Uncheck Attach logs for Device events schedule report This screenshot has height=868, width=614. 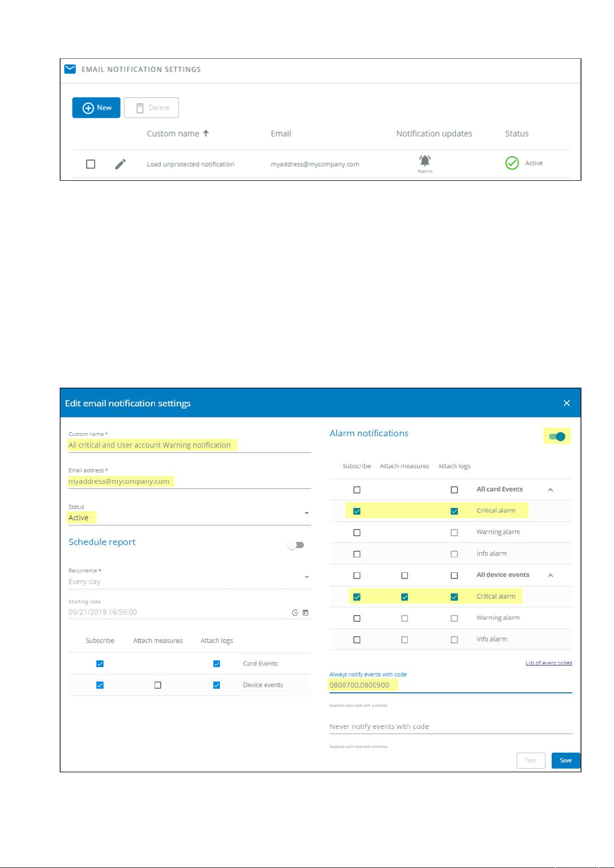[x=217, y=685]
